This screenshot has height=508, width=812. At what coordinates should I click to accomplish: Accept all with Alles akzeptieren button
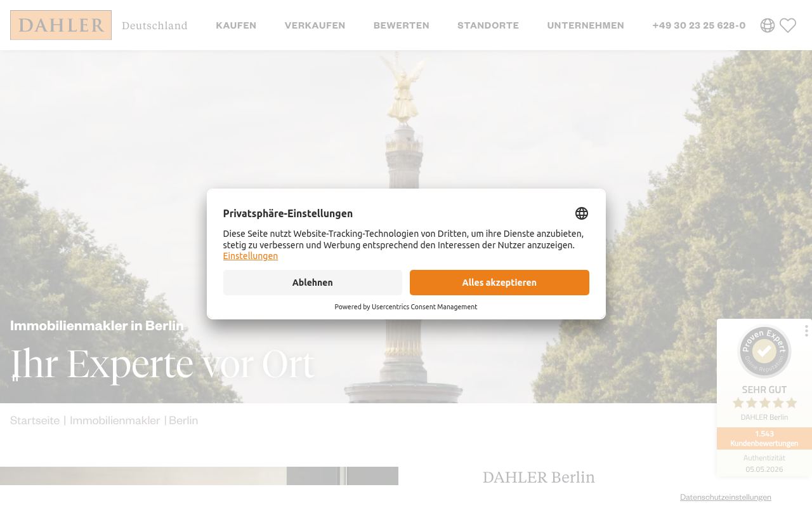click(499, 283)
